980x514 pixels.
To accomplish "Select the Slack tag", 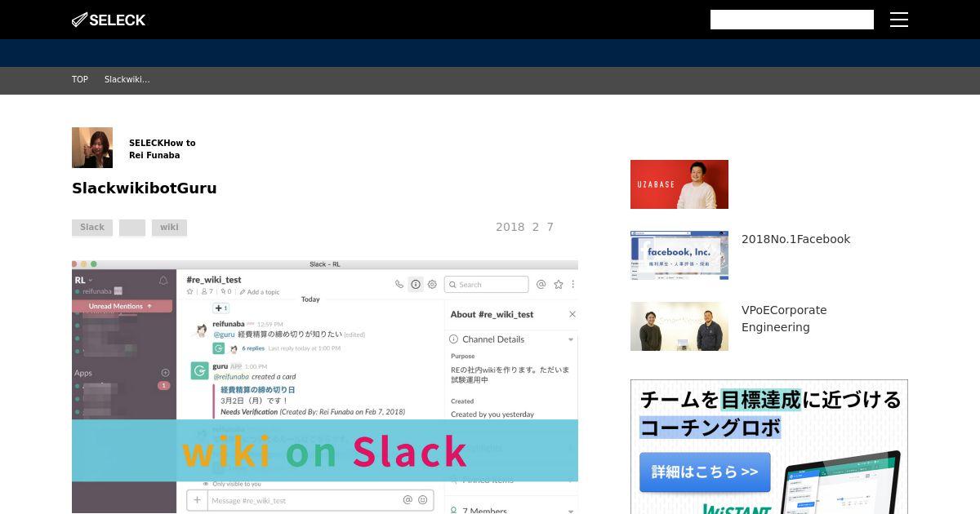I will 92,228.
